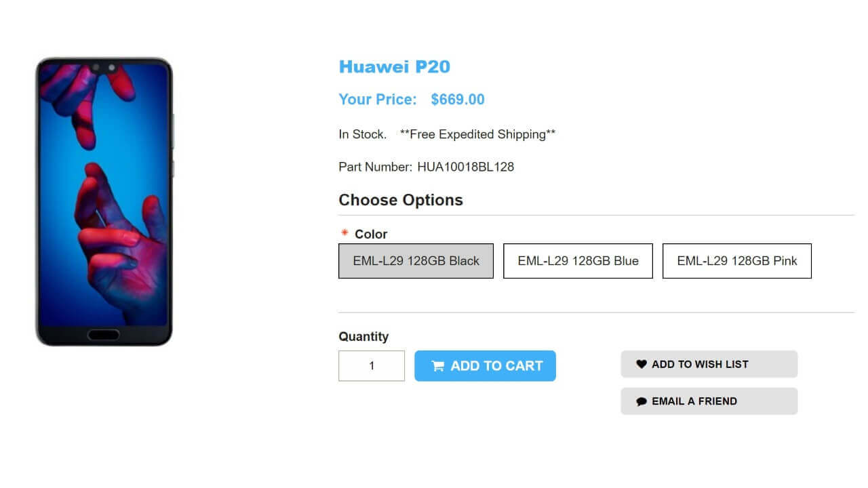Viewport: 868px width, 488px height.
Task: Click the part number HUA10018BL128
Action: click(465, 167)
